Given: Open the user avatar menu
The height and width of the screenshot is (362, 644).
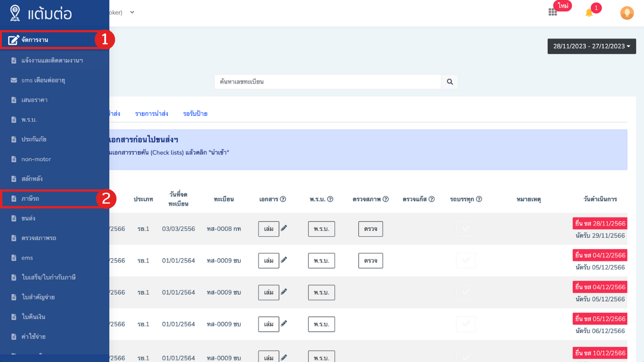Looking at the screenshot, I should (x=627, y=13).
